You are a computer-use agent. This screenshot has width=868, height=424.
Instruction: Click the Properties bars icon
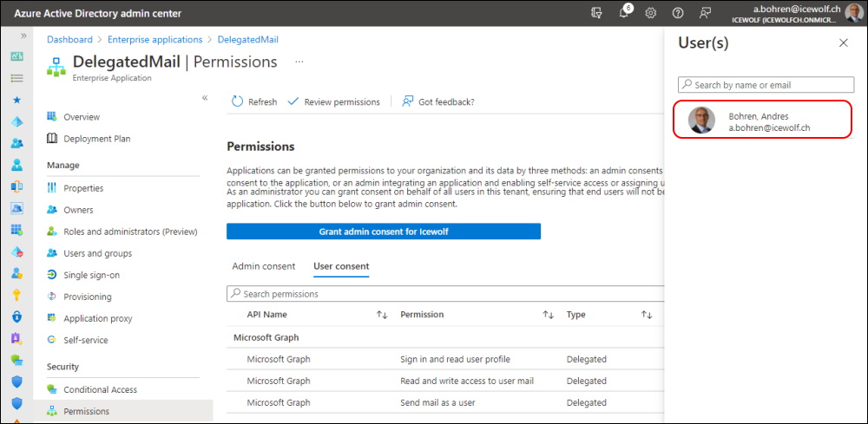click(x=52, y=188)
